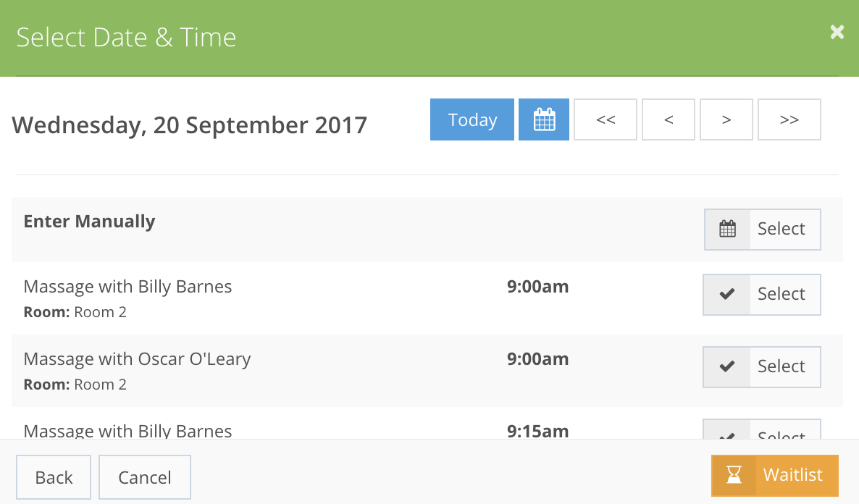The width and height of the screenshot is (859, 504).
Task: Select the Enter Manually option
Action: [x=762, y=229]
